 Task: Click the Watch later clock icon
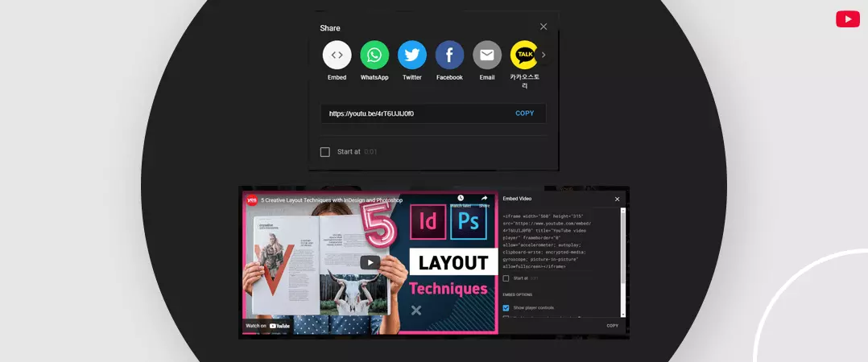click(x=461, y=198)
